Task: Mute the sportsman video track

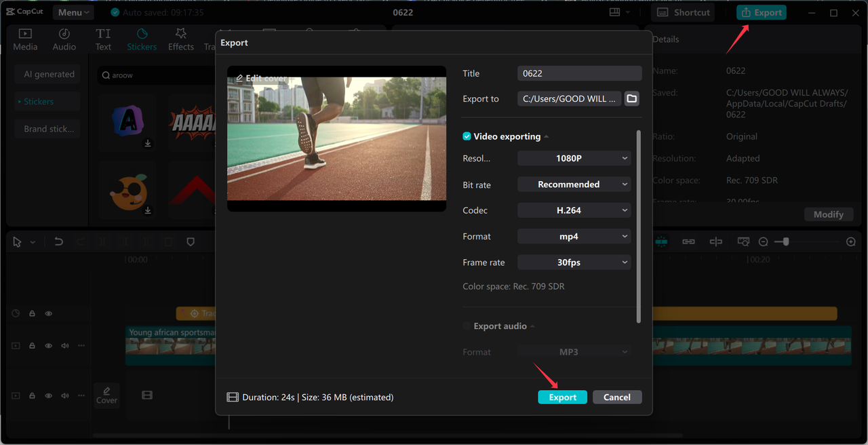Action: tap(65, 346)
